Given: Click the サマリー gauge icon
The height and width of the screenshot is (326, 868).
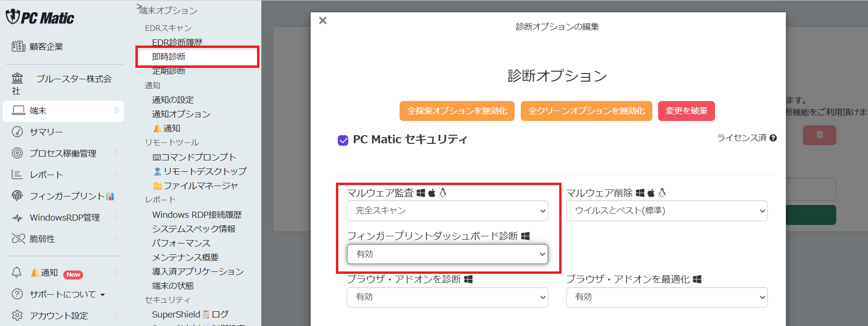Looking at the screenshot, I should [x=18, y=132].
